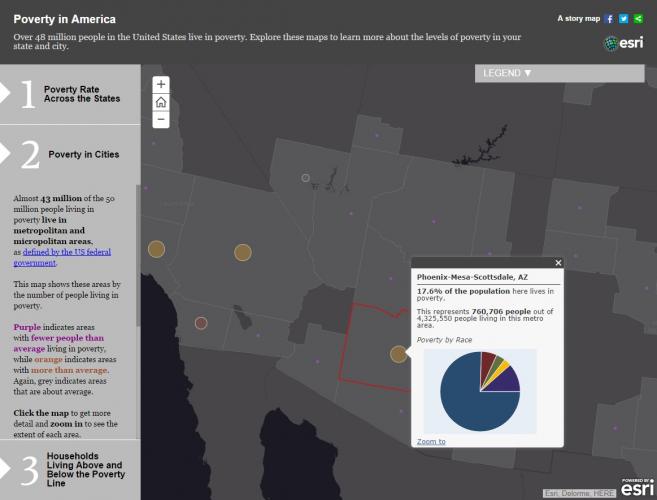Open Households Above and Below Poverty Line section
The width and height of the screenshot is (657, 500).
pyautogui.click(x=70, y=470)
